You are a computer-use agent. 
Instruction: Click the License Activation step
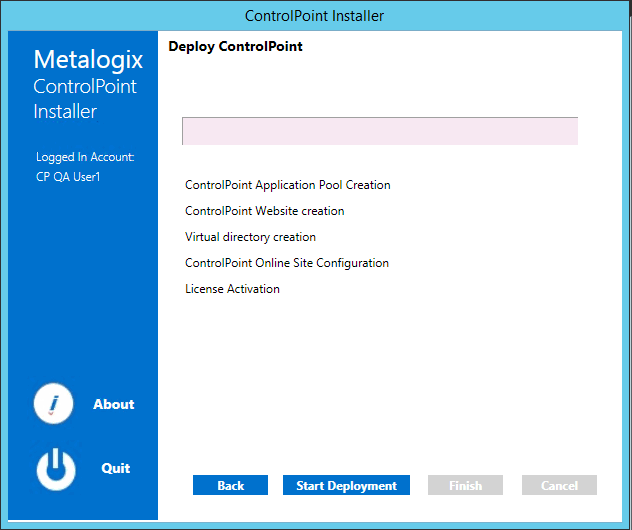(x=232, y=289)
